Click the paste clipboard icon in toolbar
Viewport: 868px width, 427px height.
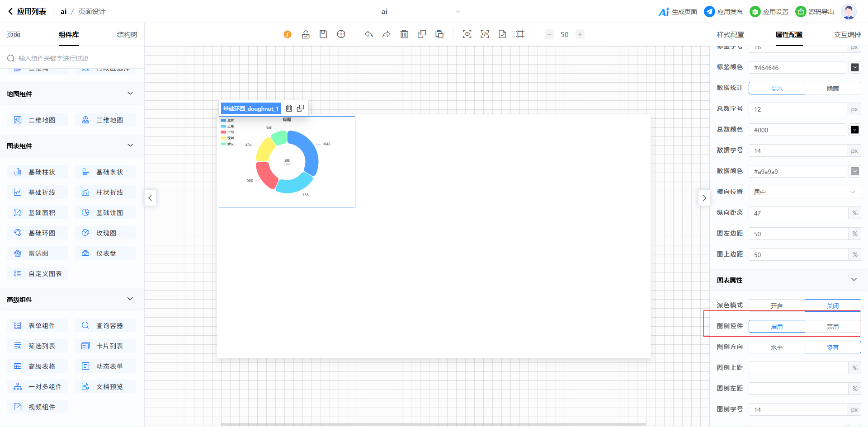[439, 34]
